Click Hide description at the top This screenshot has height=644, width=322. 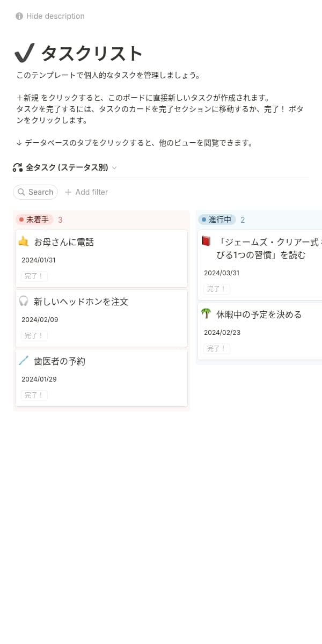(x=55, y=16)
